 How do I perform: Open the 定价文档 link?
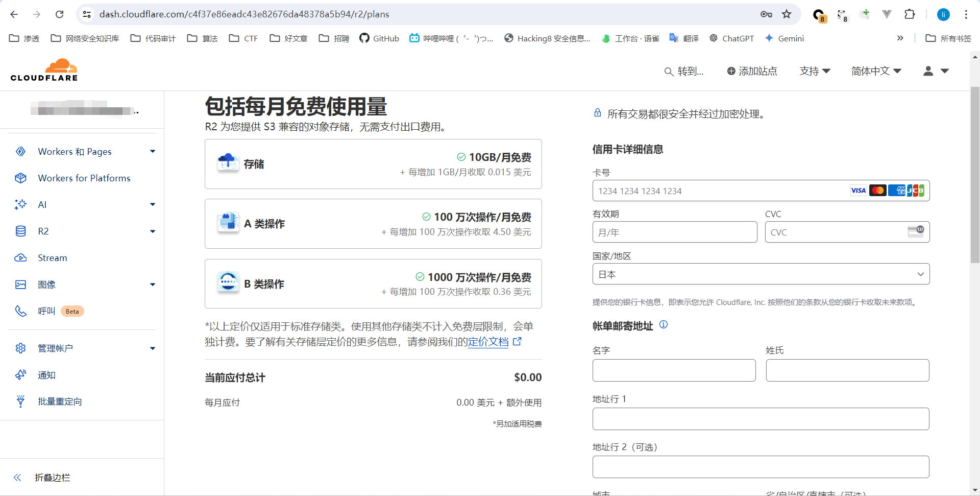(x=488, y=342)
